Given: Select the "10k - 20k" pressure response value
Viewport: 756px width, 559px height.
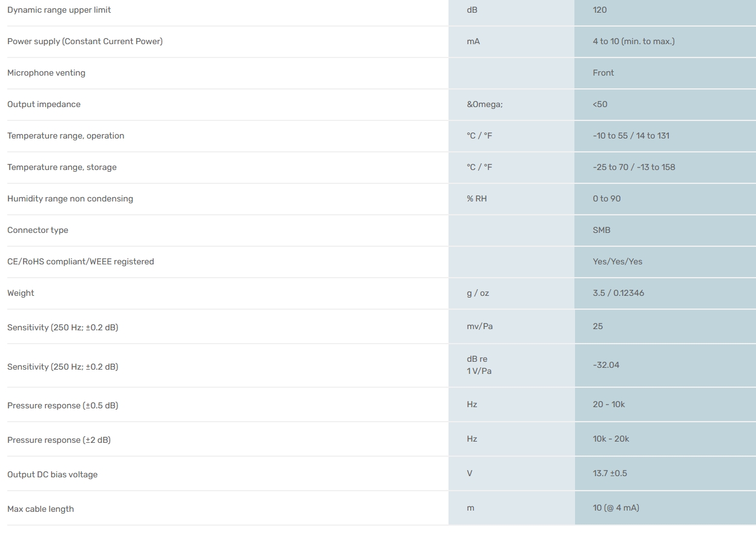Looking at the screenshot, I should [611, 439].
